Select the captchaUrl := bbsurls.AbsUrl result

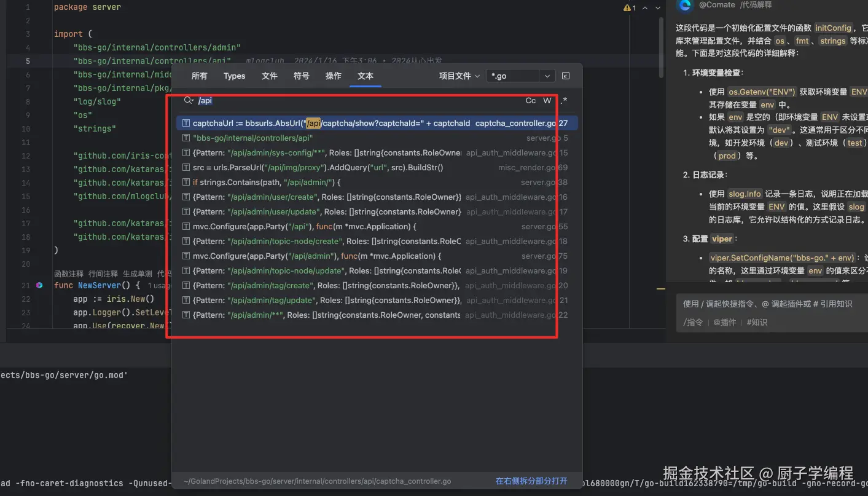377,124
